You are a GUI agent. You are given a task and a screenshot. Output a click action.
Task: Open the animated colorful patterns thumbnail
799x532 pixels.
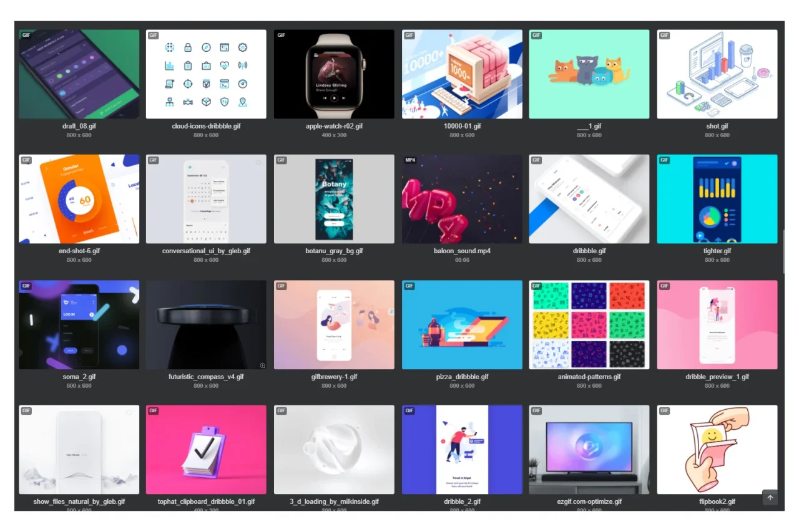click(x=589, y=325)
